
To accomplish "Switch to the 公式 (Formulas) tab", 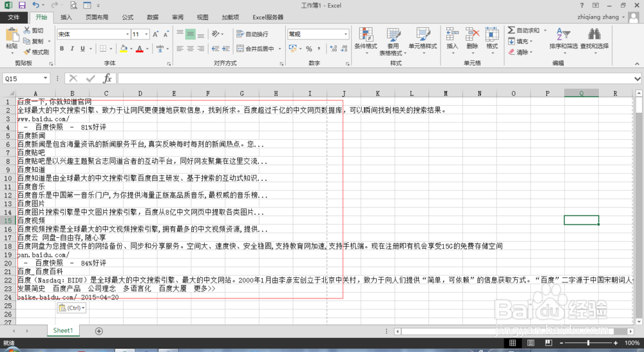I will tap(128, 17).
